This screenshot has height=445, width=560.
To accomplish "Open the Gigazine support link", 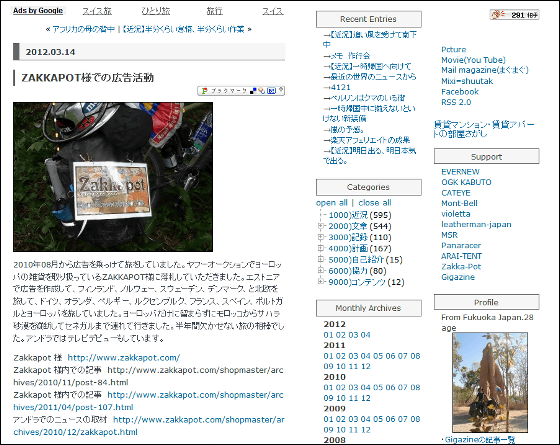I will [458, 277].
